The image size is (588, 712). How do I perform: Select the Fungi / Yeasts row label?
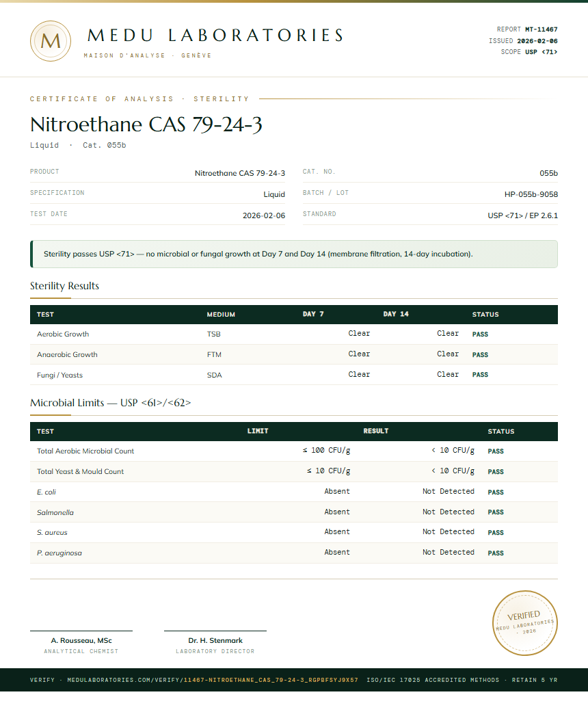[x=60, y=375]
